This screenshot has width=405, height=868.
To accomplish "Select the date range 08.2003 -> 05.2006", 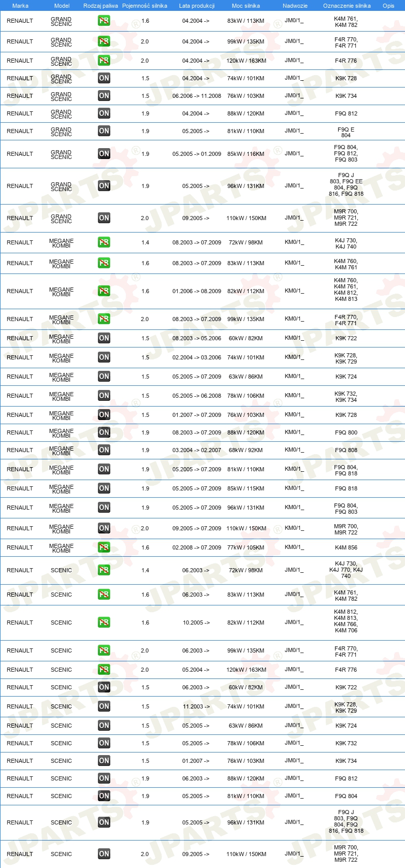I will (x=197, y=338).
